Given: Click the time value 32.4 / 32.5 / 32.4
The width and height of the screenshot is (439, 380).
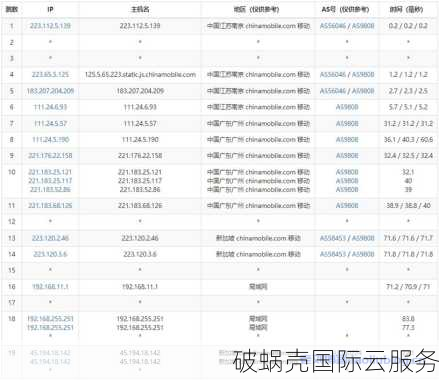Looking at the screenshot, I should pyautogui.click(x=408, y=156).
